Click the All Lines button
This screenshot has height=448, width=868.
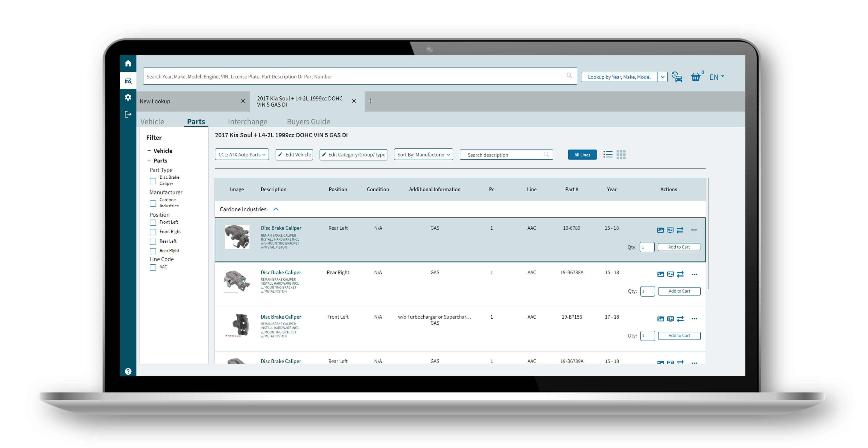tap(582, 155)
